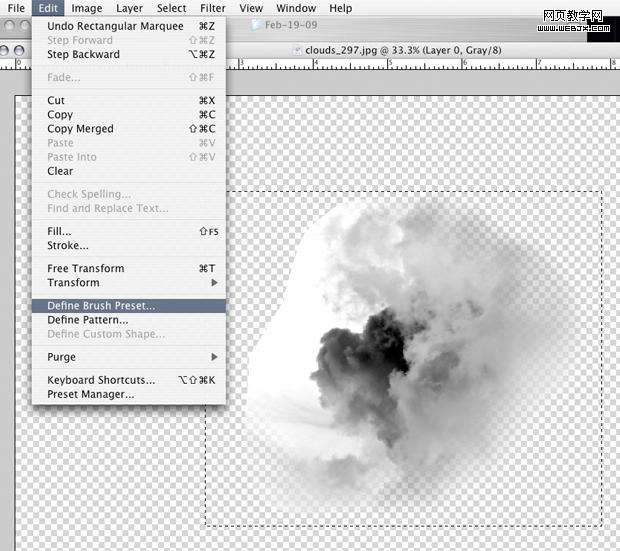The width and height of the screenshot is (620, 551).
Task: Choose Undo Rectangular Marquee
Action: pos(129,26)
